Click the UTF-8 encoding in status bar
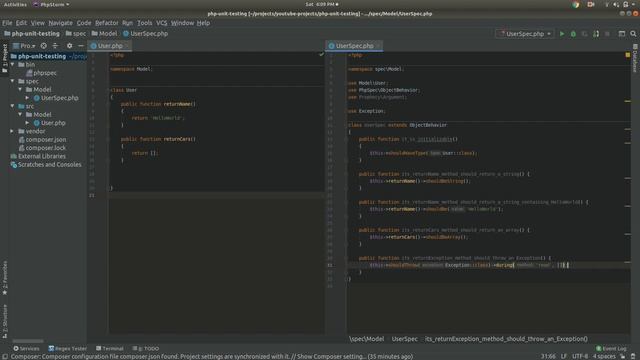Screen dimensions: 640x360 (580, 356)
